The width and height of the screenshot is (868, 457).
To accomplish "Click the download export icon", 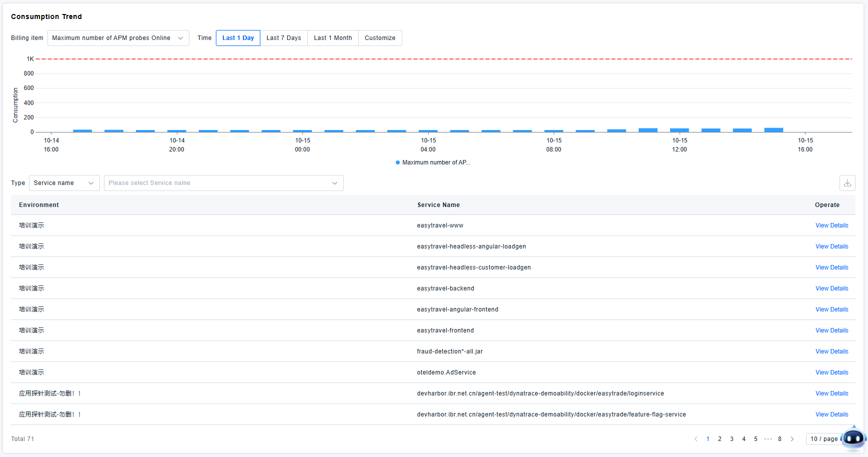I will (847, 183).
